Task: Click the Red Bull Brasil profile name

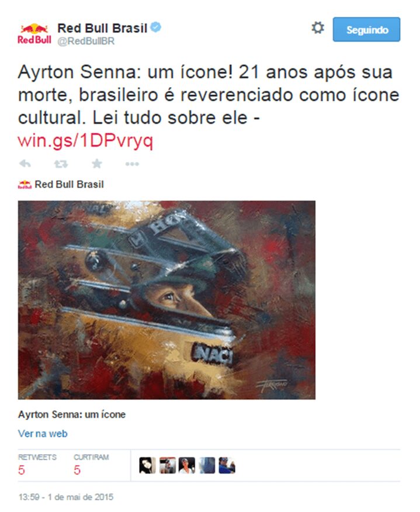Action: pyautogui.click(x=102, y=28)
